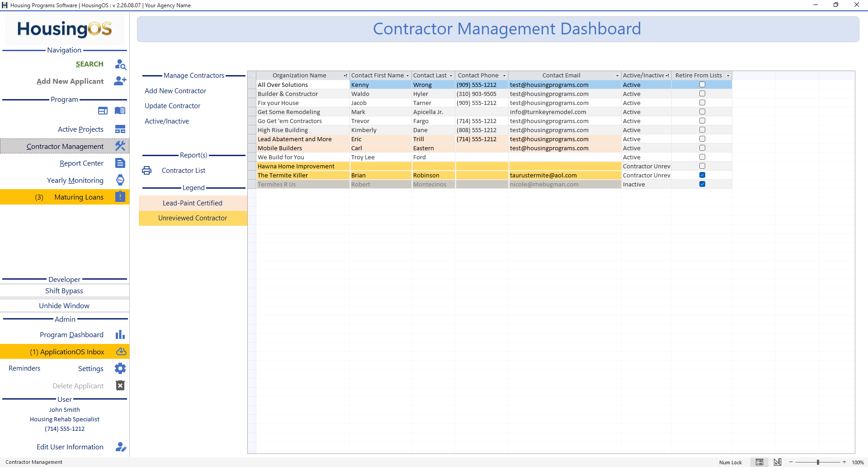Open Active Projects in navigation
This screenshot has width=868, height=467.
80,129
